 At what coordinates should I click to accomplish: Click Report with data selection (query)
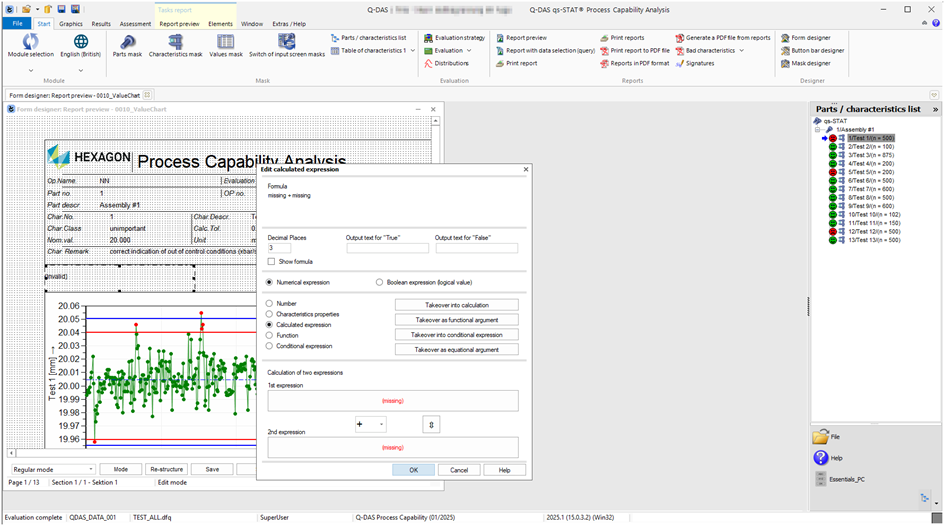coord(545,51)
